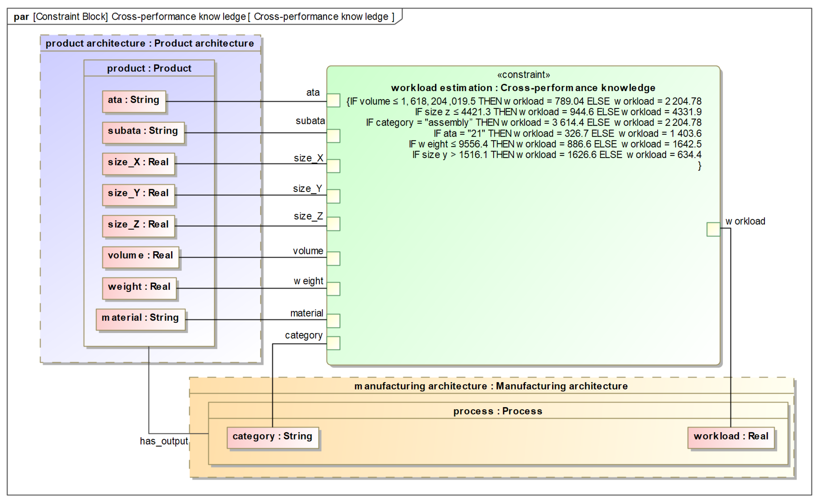Viewport: 818px width, 504px height.
Task: Click the has_output connector label
Action: click(164, 441)
